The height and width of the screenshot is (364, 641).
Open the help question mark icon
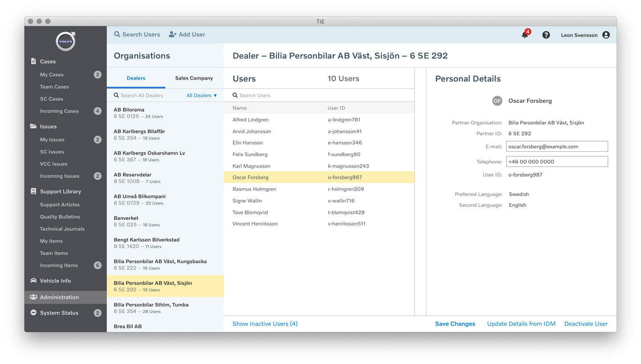pyautogui.click(x=546, y=35)
